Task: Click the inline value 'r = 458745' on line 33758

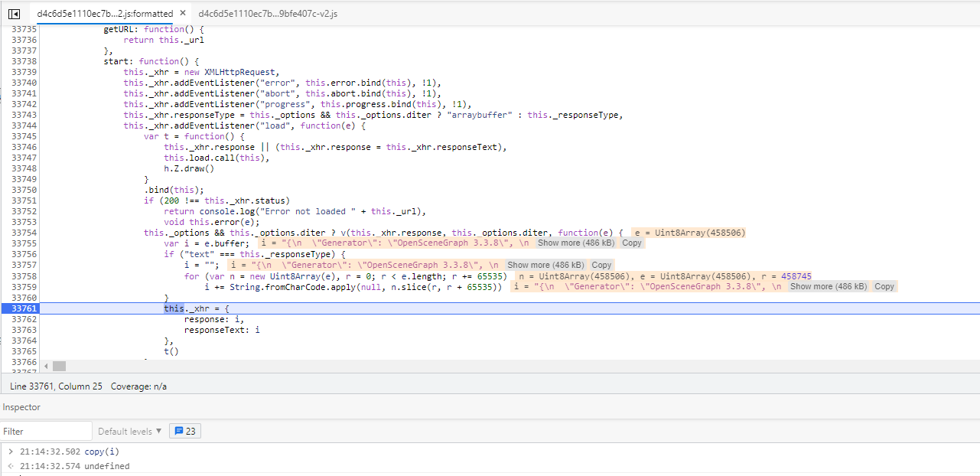Action: tap(784, 275)
